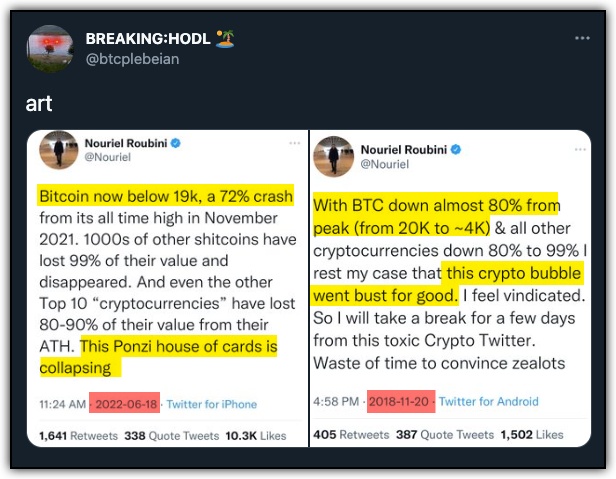The image size is (616, 479).
Task: Open right Roubini tweet more options
Action: [580, 150]
